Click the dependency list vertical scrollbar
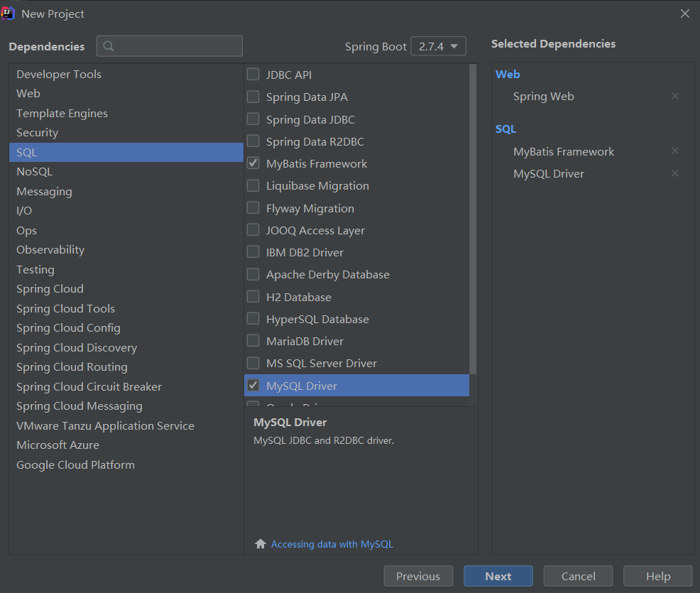The height and width of the screenshot is (593, 700). (x=473, y=219)
